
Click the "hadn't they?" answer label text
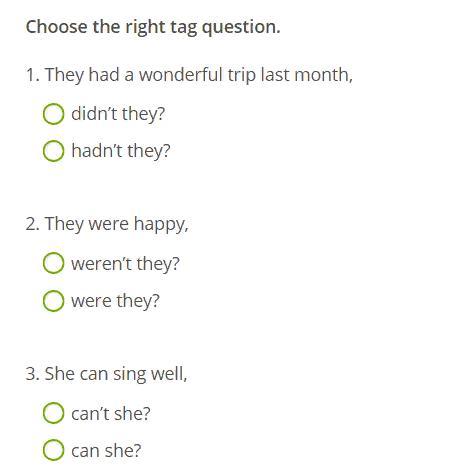pyautogui.click(x=121, y=151)
